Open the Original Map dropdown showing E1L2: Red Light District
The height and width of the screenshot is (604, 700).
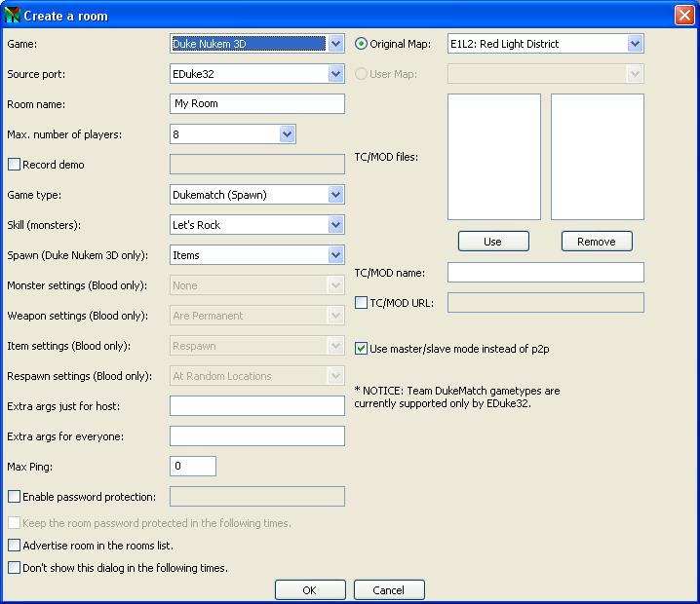pos(546,44)
